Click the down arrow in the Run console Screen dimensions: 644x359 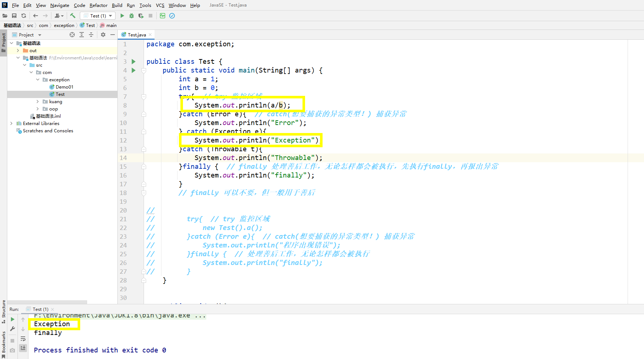[23, 329]
